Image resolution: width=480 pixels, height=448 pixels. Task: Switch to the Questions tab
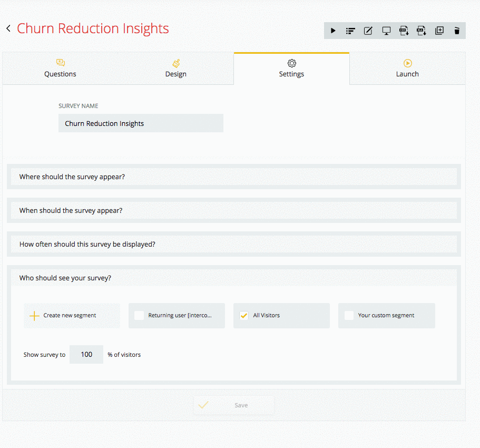tap(60, 69)
